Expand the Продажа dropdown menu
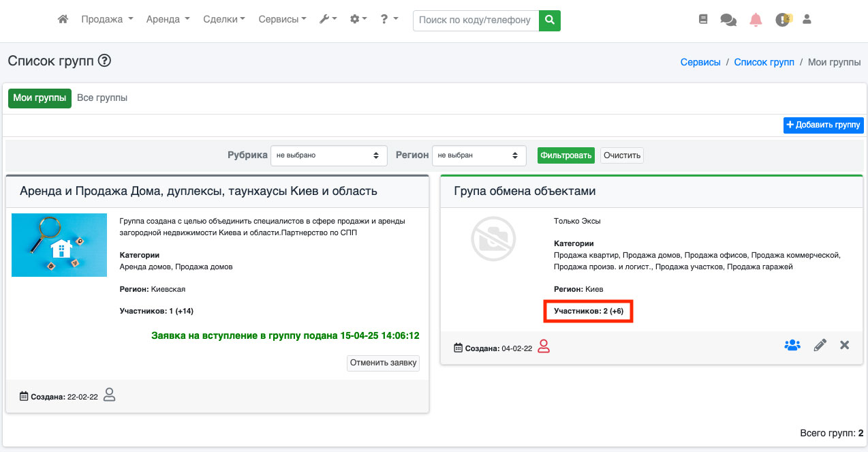This screenshot has width=868, height=452. [107, 20]
